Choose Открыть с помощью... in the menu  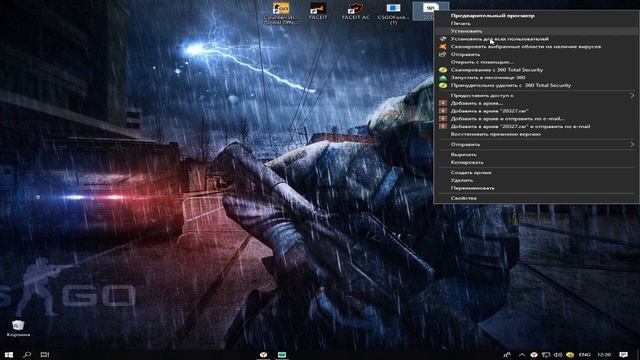(x=536, y=62)
